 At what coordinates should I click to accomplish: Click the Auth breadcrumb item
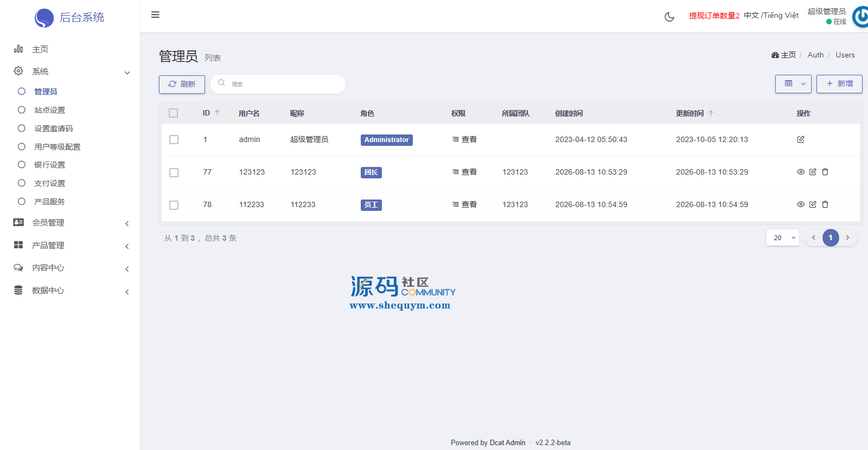click(815, 55)
